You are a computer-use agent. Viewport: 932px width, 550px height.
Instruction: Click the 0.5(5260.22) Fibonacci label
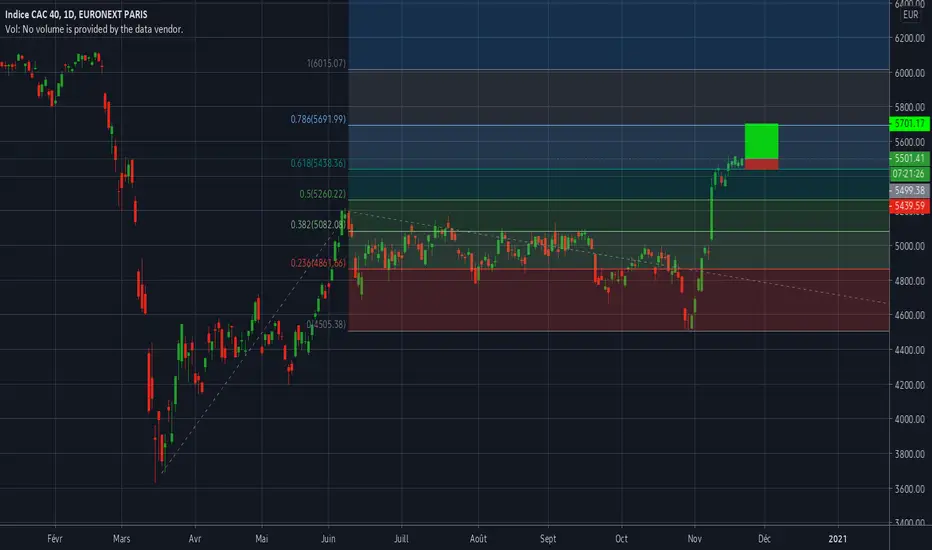[322, 194]
